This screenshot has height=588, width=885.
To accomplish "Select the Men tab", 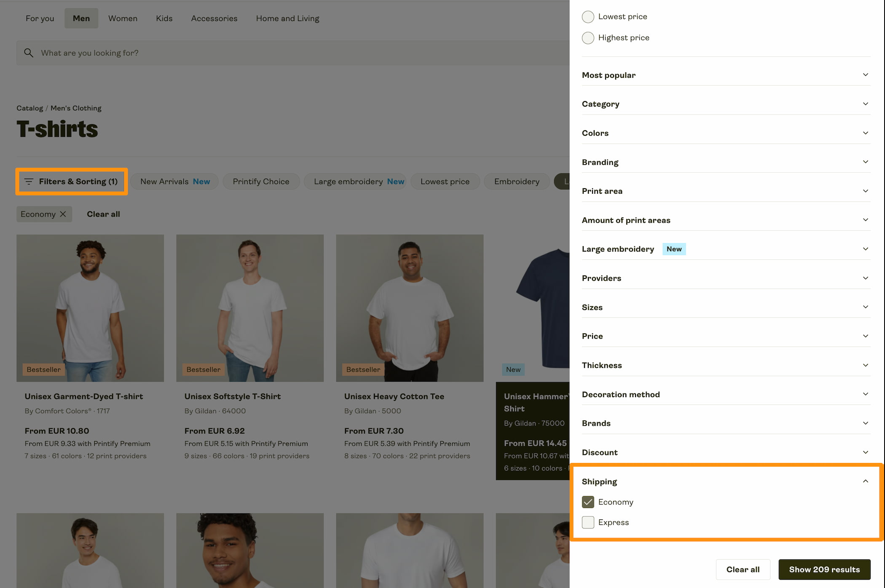I will point(81,18).
